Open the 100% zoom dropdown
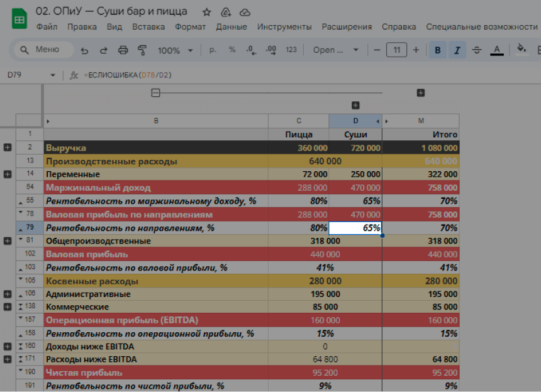Viewport: 541px width, 392px height. pyautogui.click(x=174, y=50)
